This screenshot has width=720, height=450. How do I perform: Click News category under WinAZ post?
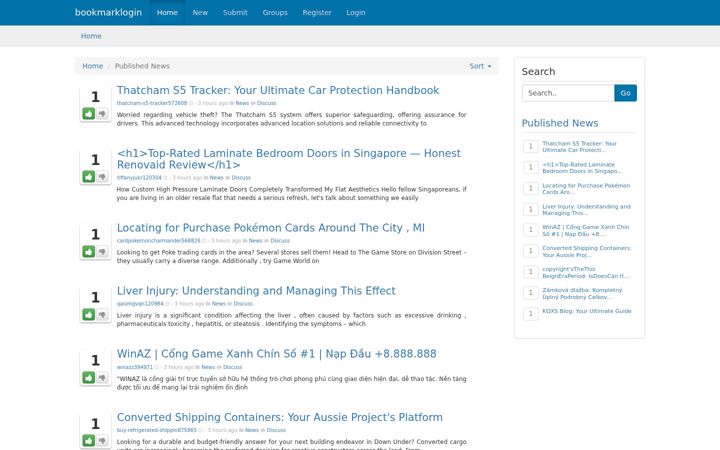208,367
